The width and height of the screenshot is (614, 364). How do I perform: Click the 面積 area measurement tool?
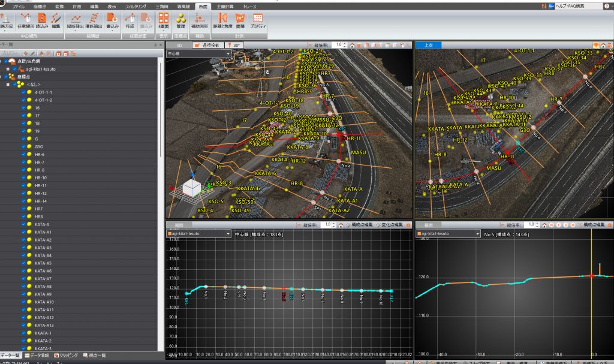pos(240,21)
